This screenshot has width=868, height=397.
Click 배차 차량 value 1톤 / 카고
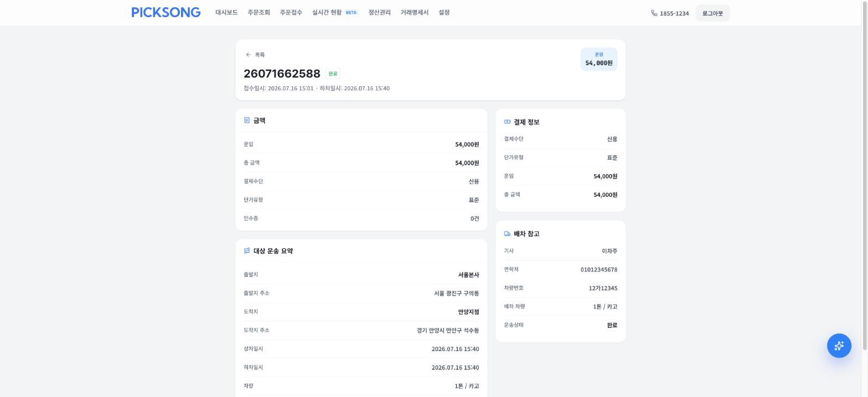coord(605,307)
